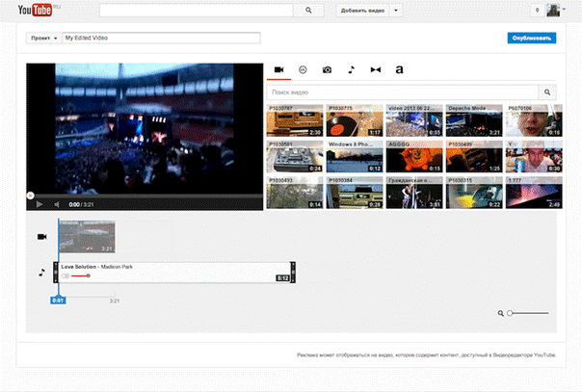Open the user avatar at top right
The height and width of the screenshot is (392, 582).
click(553, 11)
